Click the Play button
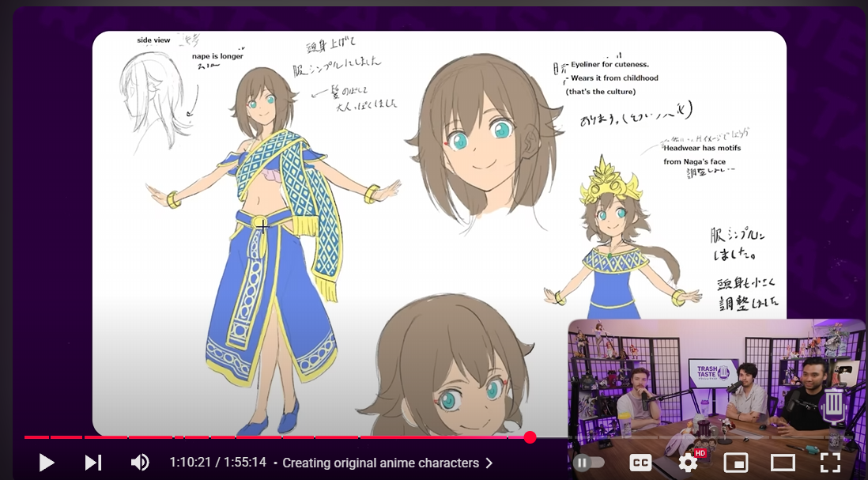 coord(47,463)
